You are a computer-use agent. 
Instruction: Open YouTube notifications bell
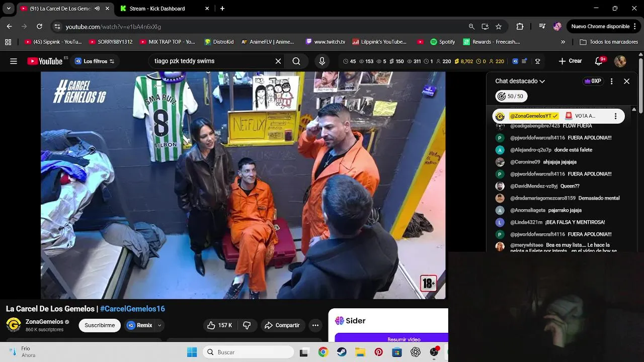[x=599, y=61]
